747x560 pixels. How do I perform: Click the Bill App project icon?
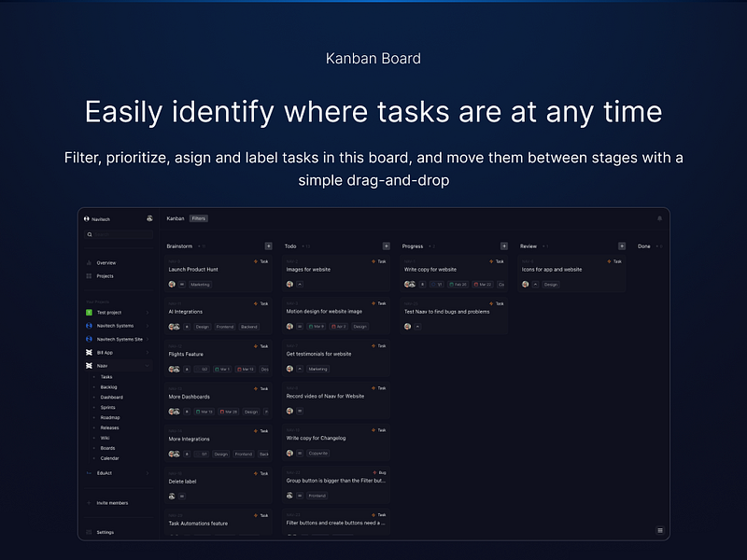coord(89,353)
